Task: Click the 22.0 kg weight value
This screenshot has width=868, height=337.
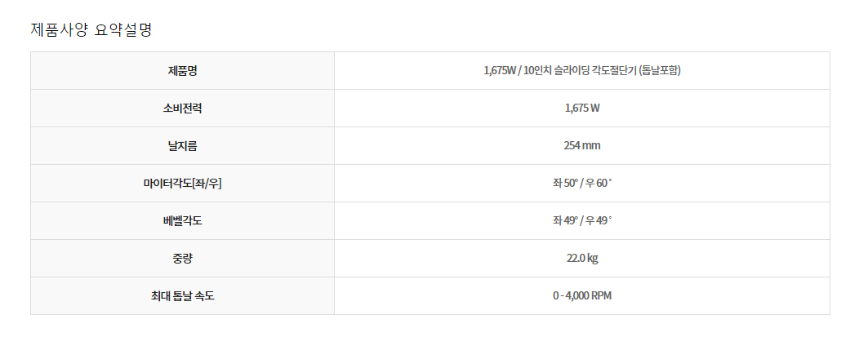Action: pos(582,259)
